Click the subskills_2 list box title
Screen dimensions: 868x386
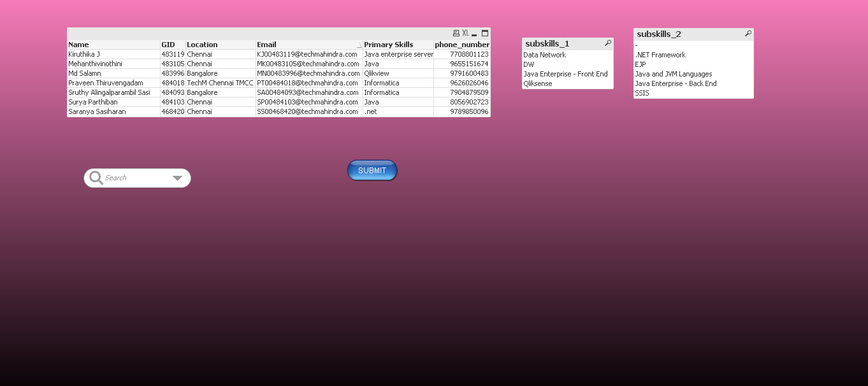659,34
